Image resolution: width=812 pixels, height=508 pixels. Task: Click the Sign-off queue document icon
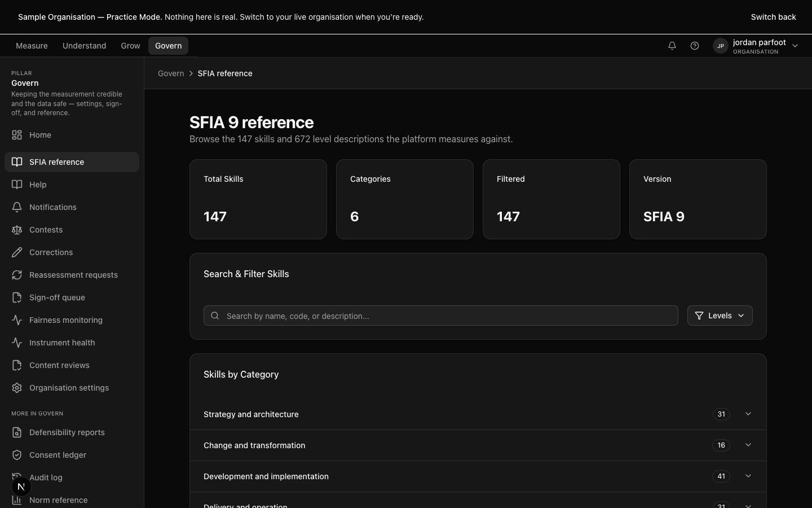coord(17,297)
